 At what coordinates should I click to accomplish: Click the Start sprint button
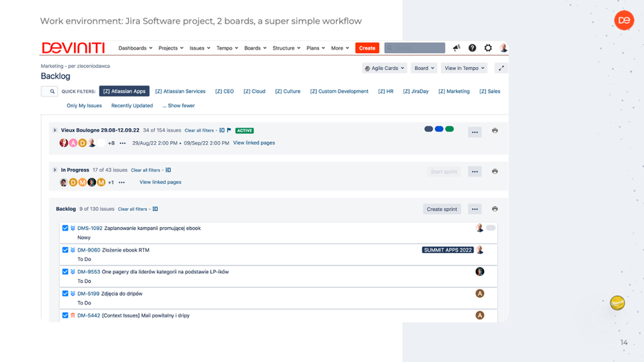coord(444,171)
